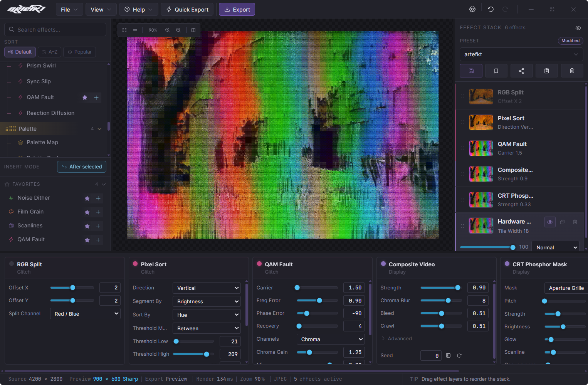The height and width of the screenshot is (385, 588).
Task: Open settings gear icon
Action: pyautogui.click(x=472, y=9)
